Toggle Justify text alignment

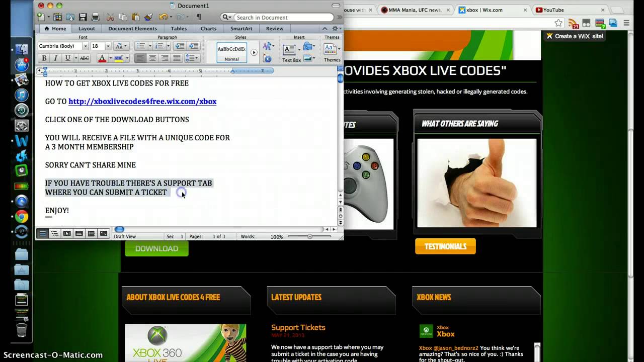coord(177,58)
